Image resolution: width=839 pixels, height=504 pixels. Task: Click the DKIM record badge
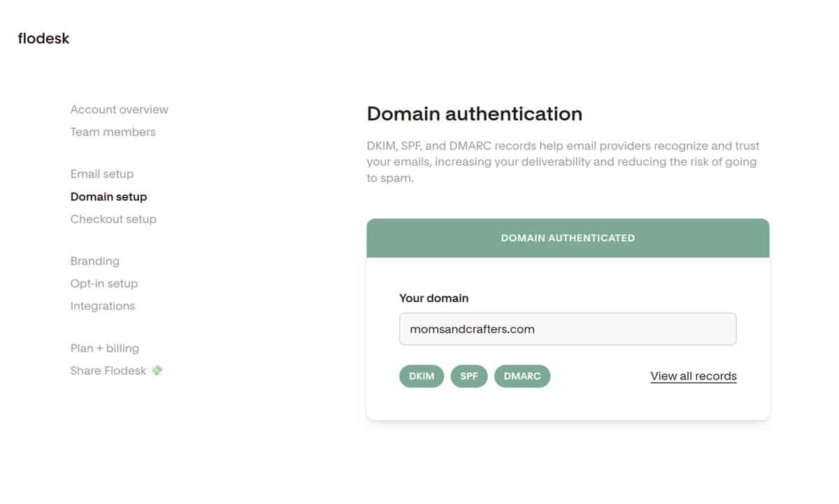(x=422, y=376)
